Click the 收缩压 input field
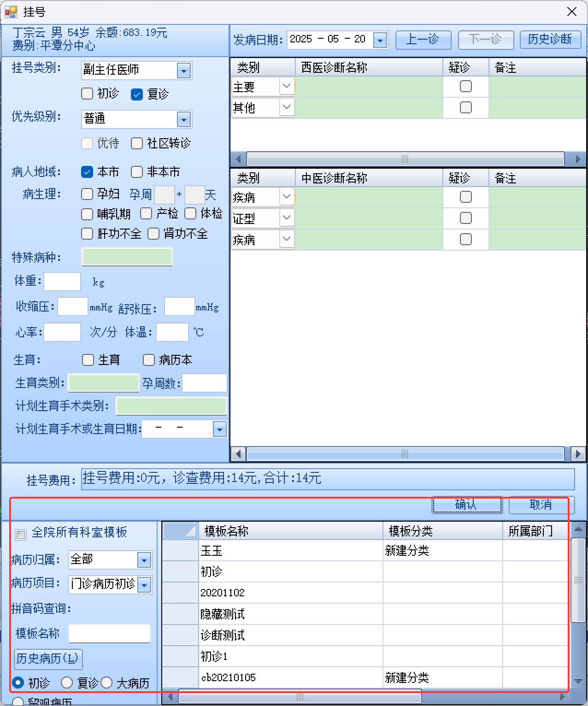 [x=73, y=306]
